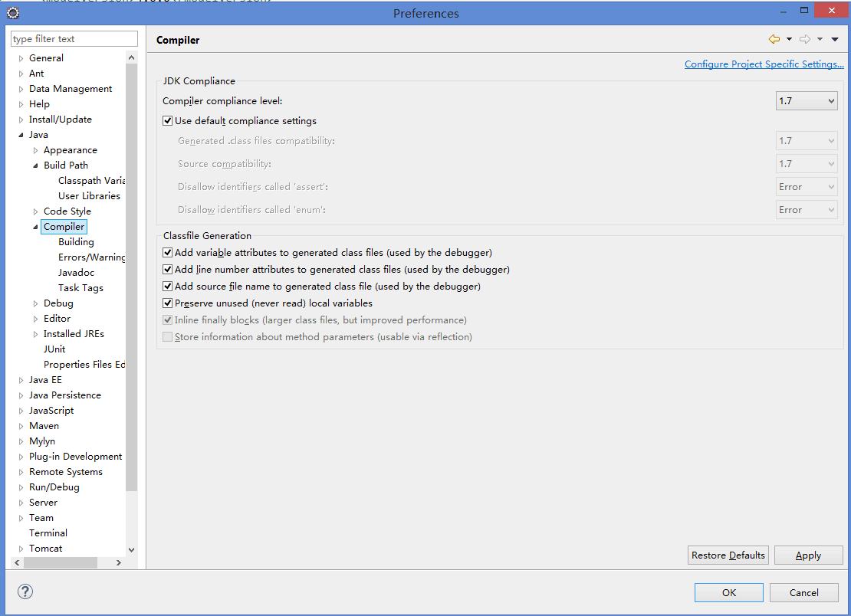Expand the General tree node
Image resolution: width=851 pixels, height=616 pixels.
21,58
